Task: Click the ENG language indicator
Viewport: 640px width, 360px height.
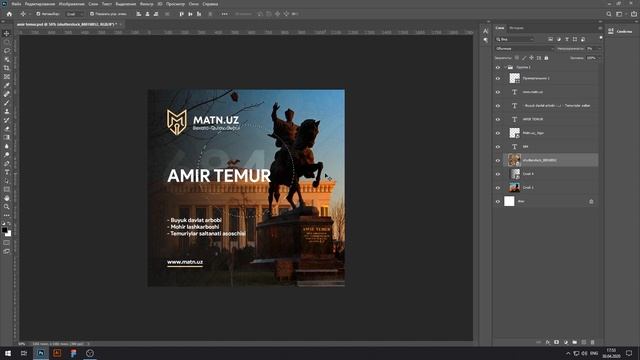Action: tap(594, 353)
